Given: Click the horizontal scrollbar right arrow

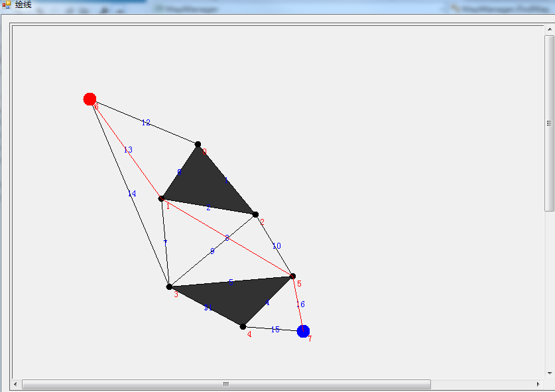Looking at the screenshot, I should [538, 384].
